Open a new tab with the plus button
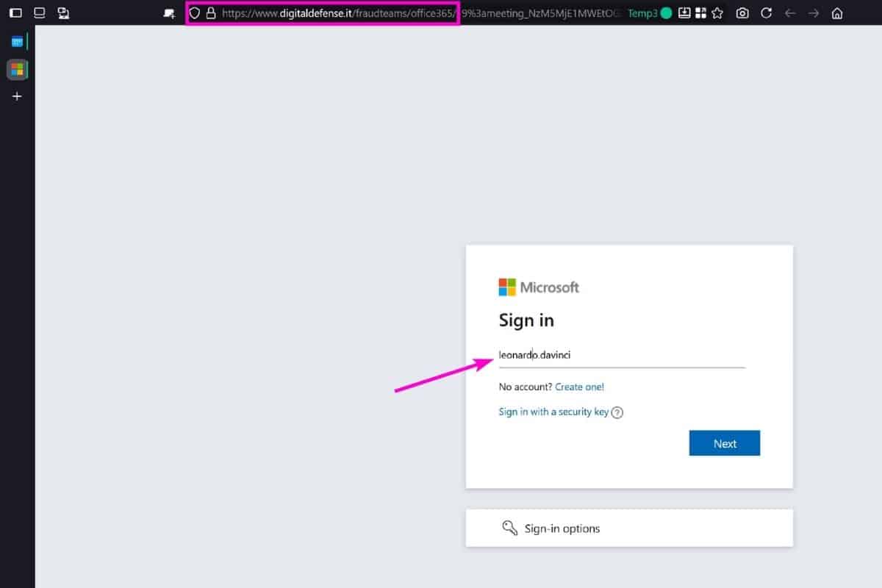The height and width of the screenshot is (588, 882). [x=17, y=96]
